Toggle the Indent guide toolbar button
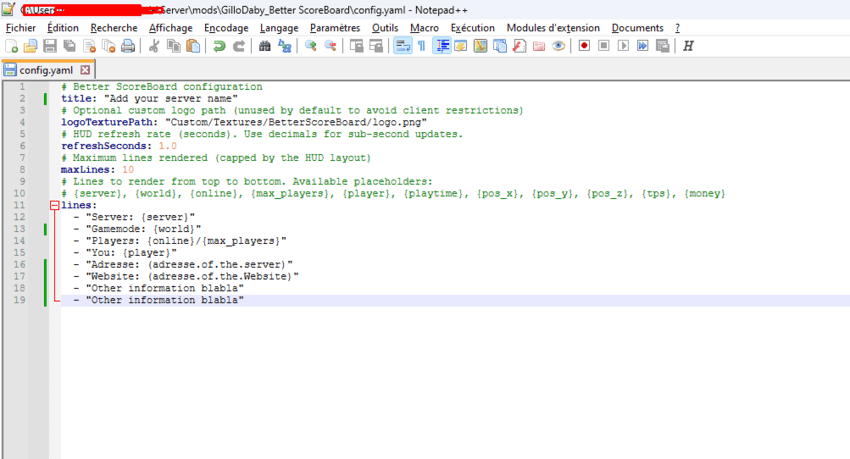850x459 pixels. 441,46
